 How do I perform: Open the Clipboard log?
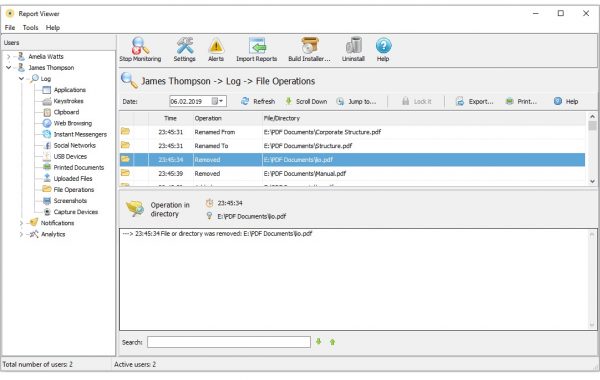[x=66, y=112]
